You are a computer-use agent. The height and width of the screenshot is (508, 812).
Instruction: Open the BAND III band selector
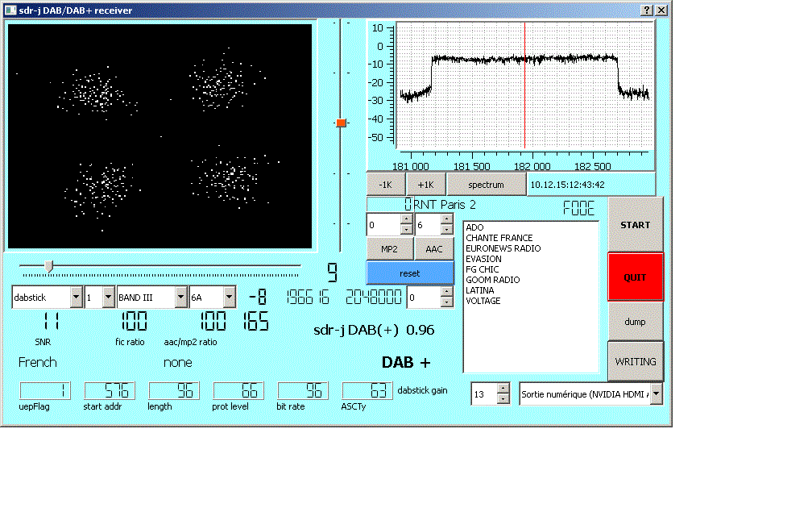(180, 297)
